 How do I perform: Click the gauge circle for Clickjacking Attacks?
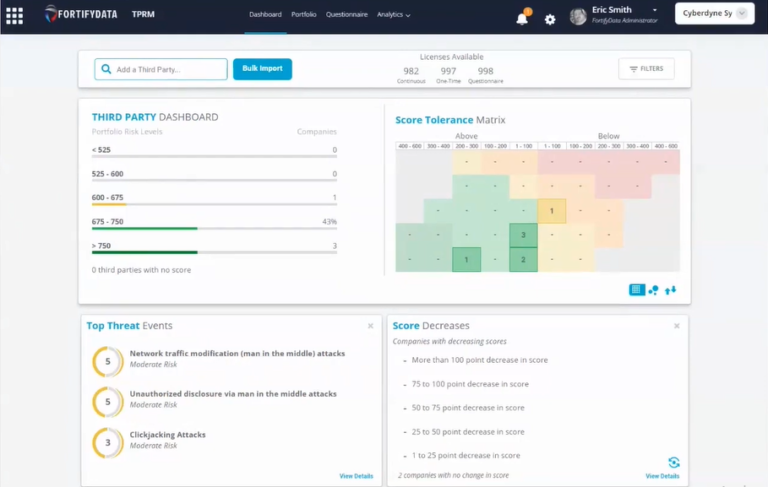[x=108, y=442]
